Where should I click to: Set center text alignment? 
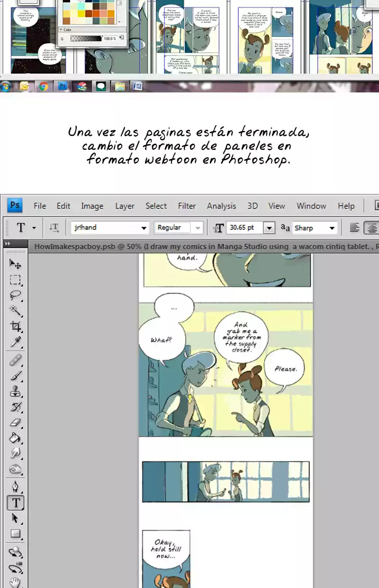tap(371, 228)
